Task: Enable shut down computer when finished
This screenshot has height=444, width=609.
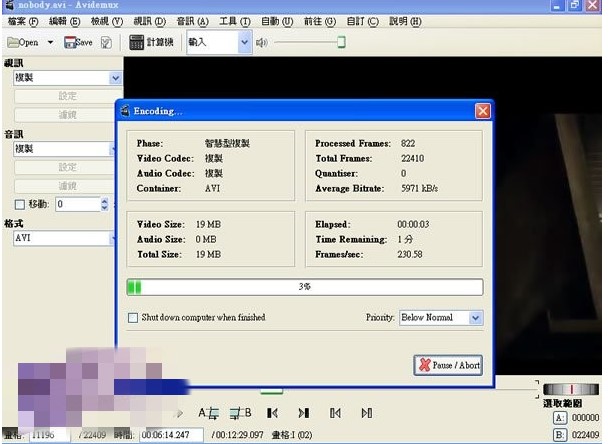Action: click(133, 318)
